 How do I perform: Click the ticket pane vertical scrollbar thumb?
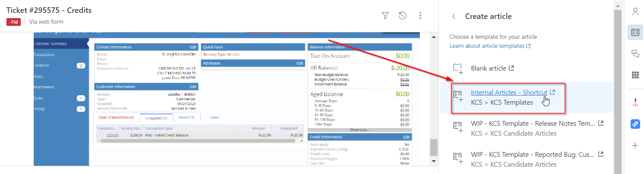point(434,148)
